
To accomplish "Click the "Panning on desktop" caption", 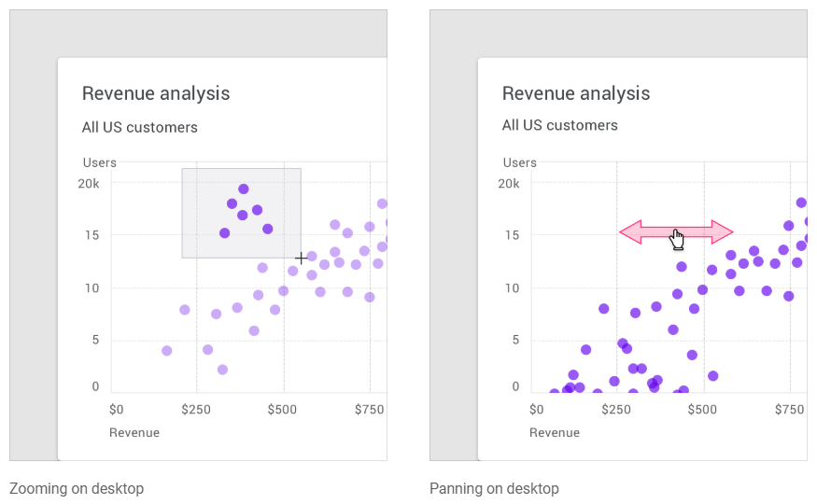I will coord(494,488).
